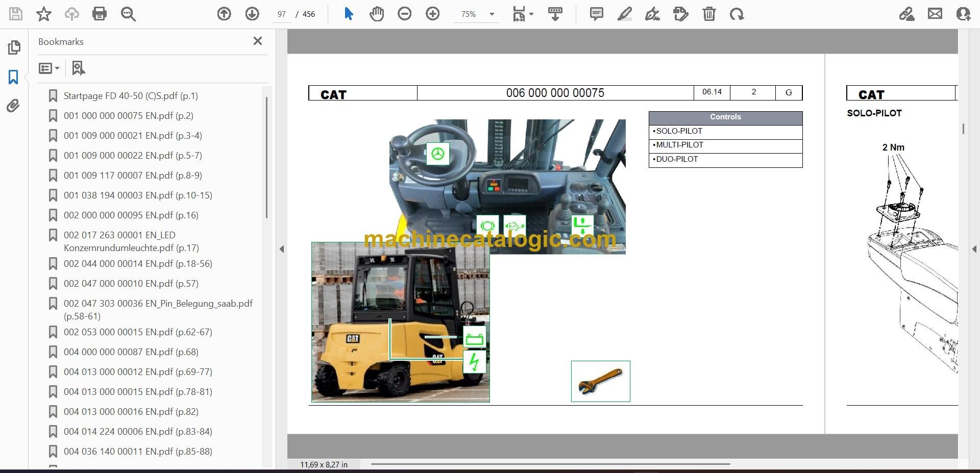Go to the next page

(252, 14)
